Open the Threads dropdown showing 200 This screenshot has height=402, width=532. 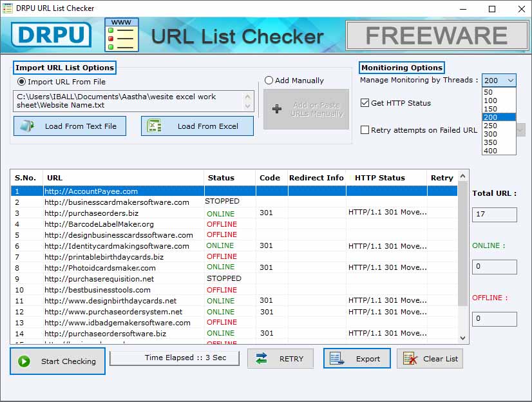pyautogui.click(x=499, y=81)
